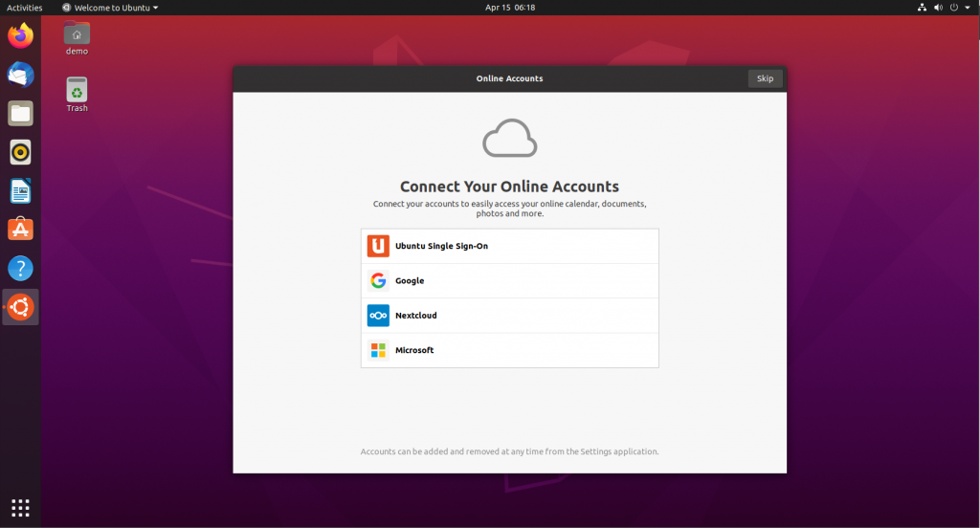
Task: Open the demo home folder on desktop
Action: click(77, 39)
